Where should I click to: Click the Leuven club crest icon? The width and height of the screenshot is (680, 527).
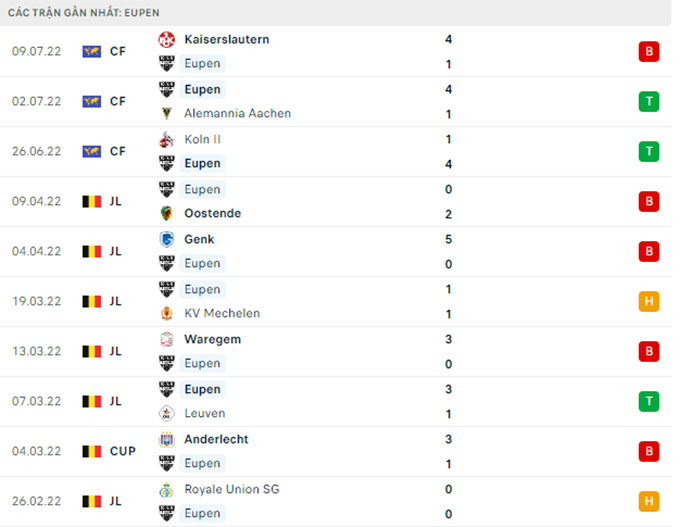[x=167, y=413]
